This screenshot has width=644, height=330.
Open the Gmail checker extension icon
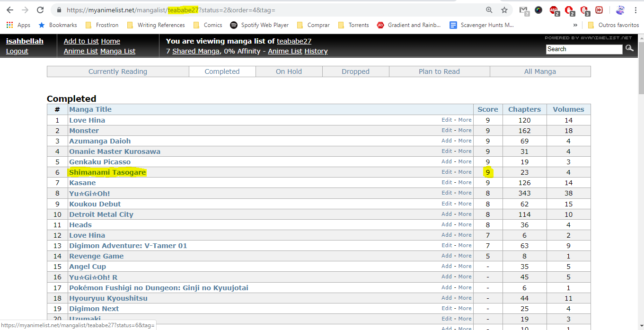[523, 10]
